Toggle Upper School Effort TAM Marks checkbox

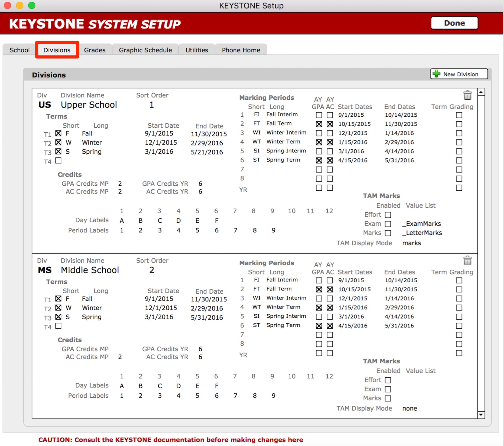pos(388,215)
